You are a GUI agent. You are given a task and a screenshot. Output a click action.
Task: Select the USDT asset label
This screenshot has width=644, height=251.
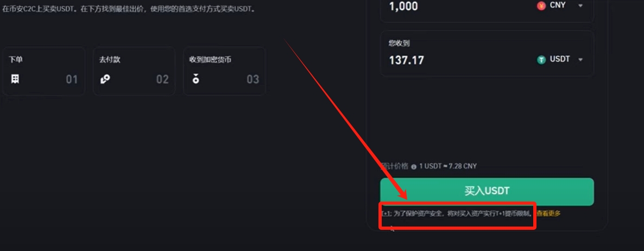point(560,59)
